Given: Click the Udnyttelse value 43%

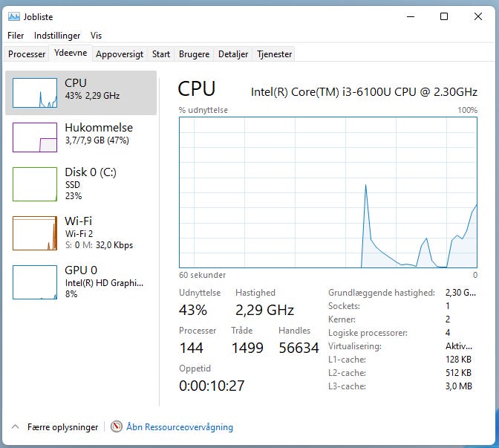Looking at the screenshot, I should point(193,310).
